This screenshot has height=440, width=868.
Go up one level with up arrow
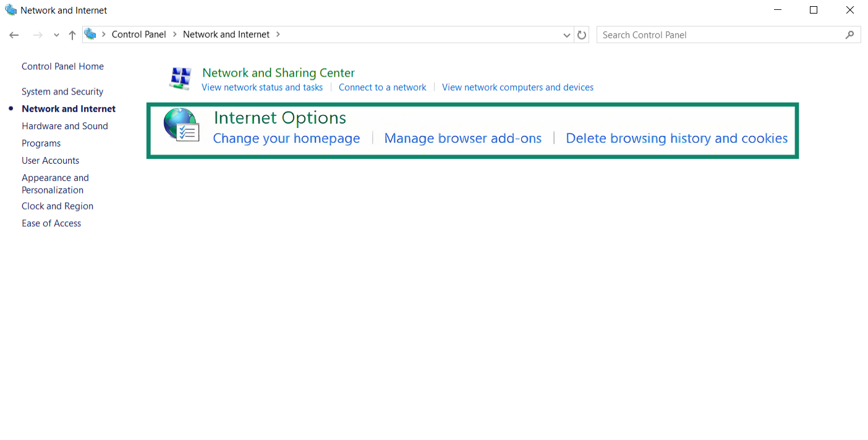(72, 35)
